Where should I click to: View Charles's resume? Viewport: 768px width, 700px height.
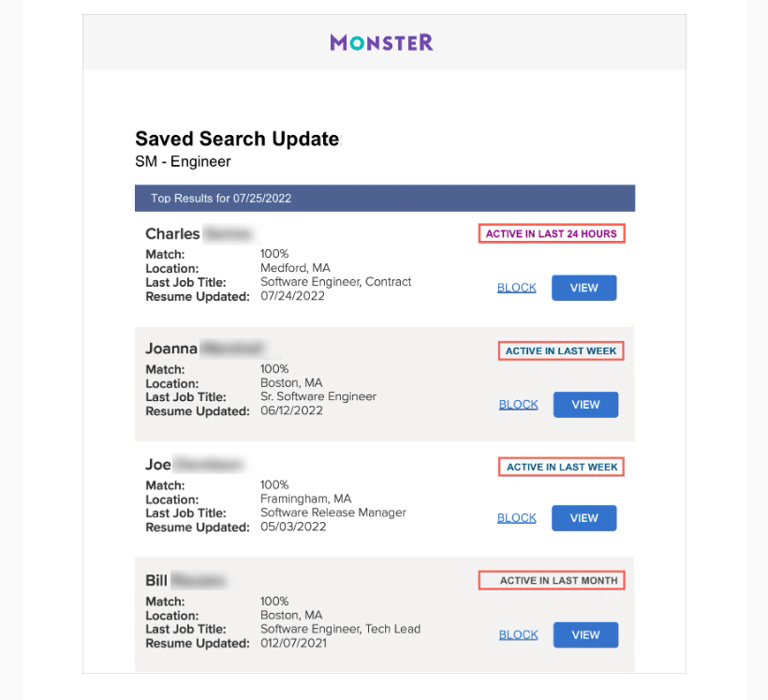[583, 288]
